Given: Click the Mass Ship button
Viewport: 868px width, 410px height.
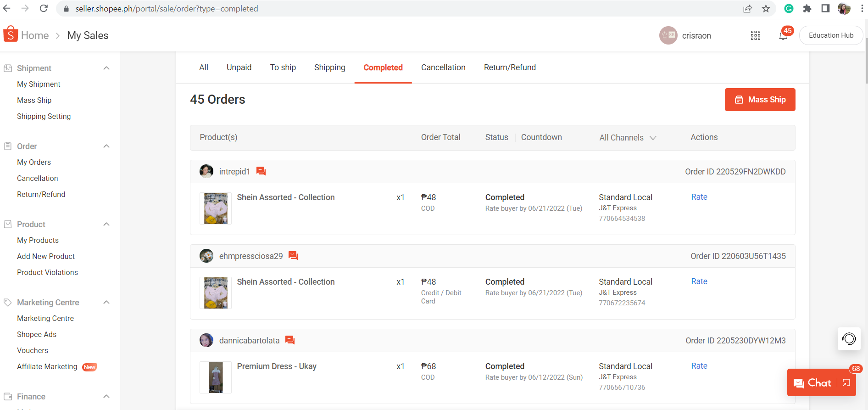Looking at the screenshot, I should 760,100.
